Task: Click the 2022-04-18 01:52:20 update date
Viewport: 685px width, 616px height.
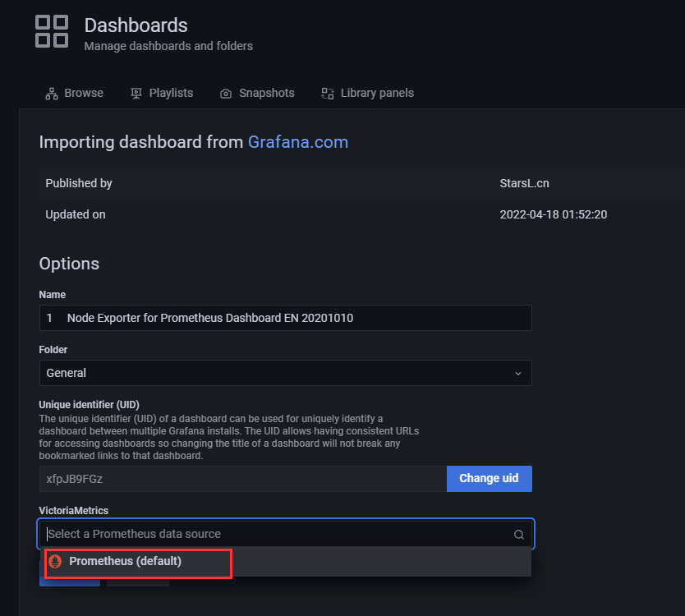Action: 554,214
